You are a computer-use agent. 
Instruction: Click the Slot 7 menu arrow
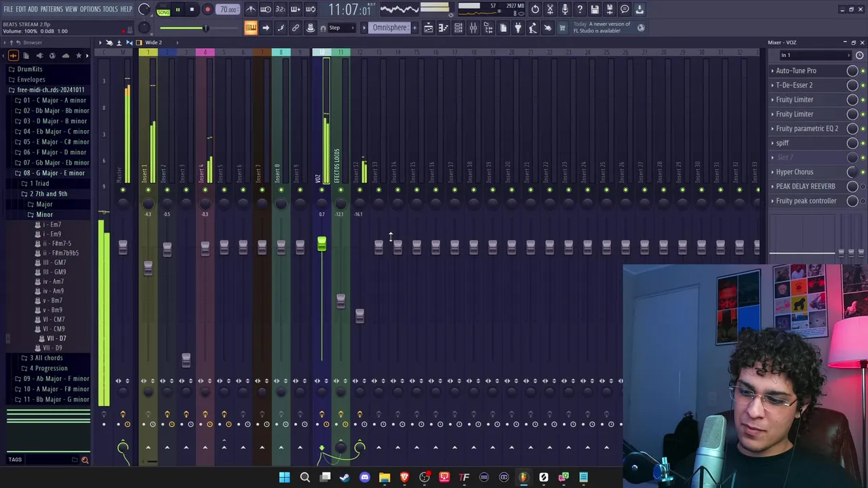click(772, 158)
